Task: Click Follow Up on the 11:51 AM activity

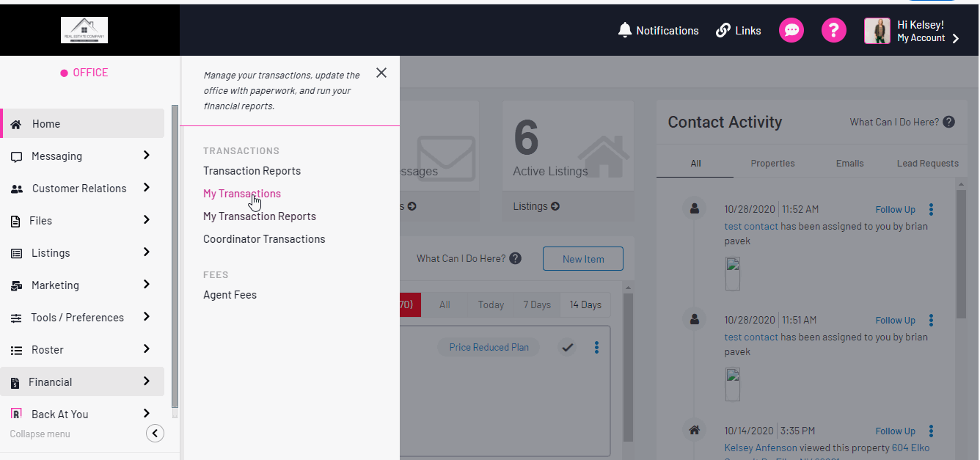Action: pyautogui.click(x=895, y=321)
